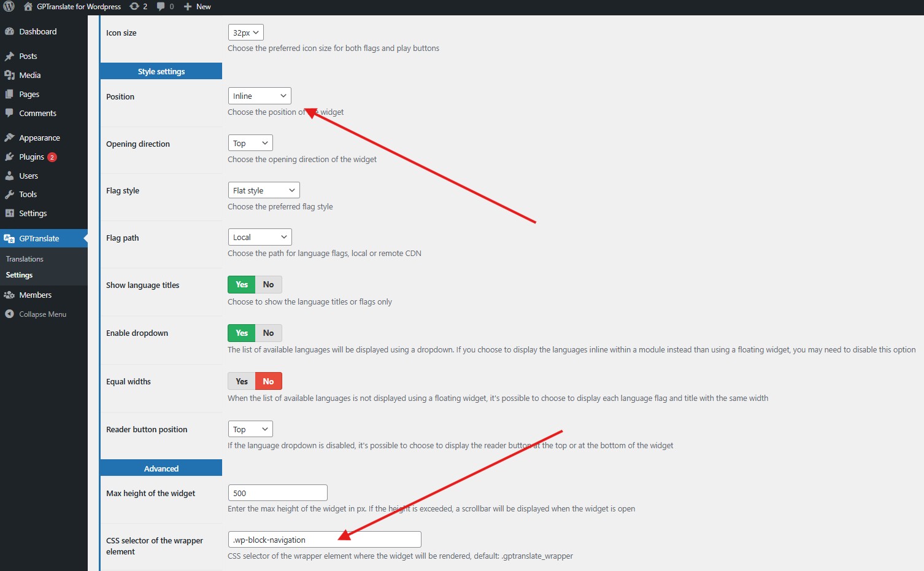Set Show language titles to Yes
Screen dimensions: 924x571
242,284
